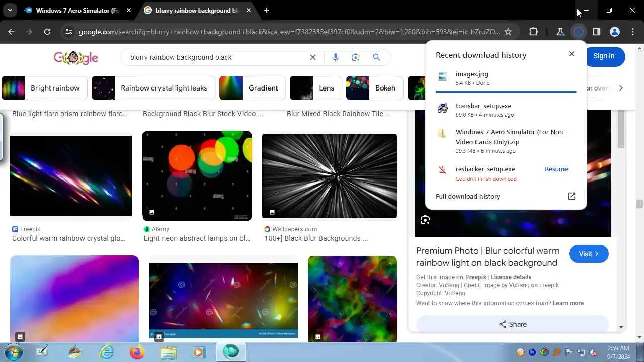Viewport: 644px width, 362px height.
Task: Click the side panel scrollbar thumb
Action: [620, 128]
